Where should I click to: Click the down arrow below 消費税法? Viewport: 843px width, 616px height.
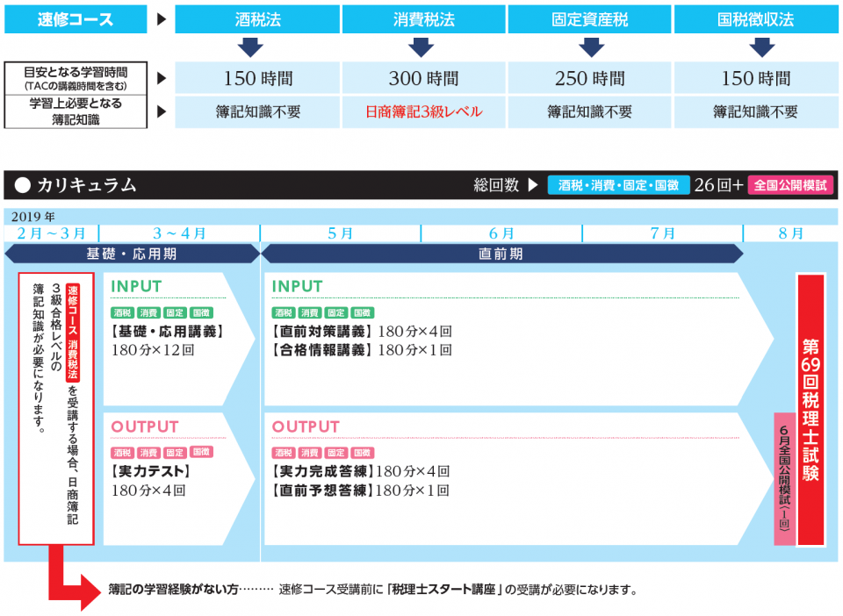pyautogui.click(x=424, y=47)
